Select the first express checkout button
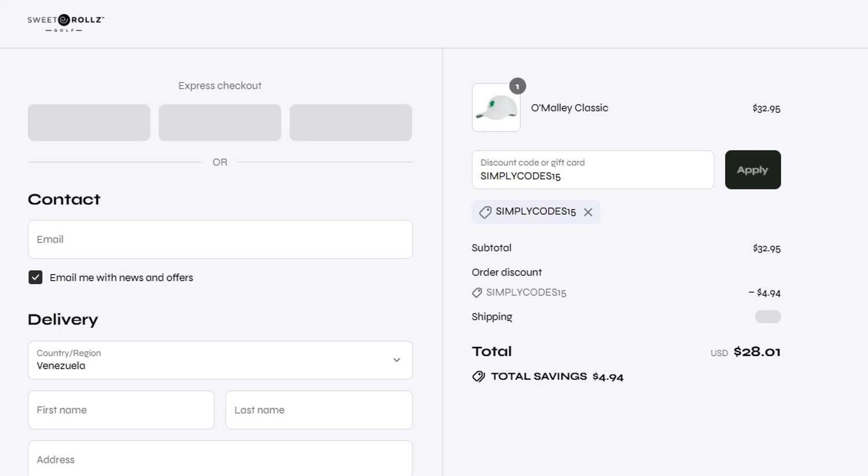868x476 pixels. coord(89,123)
